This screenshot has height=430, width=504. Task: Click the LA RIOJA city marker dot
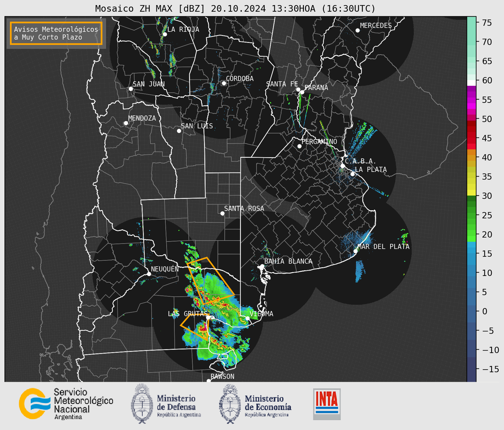(x=165, y=34)
